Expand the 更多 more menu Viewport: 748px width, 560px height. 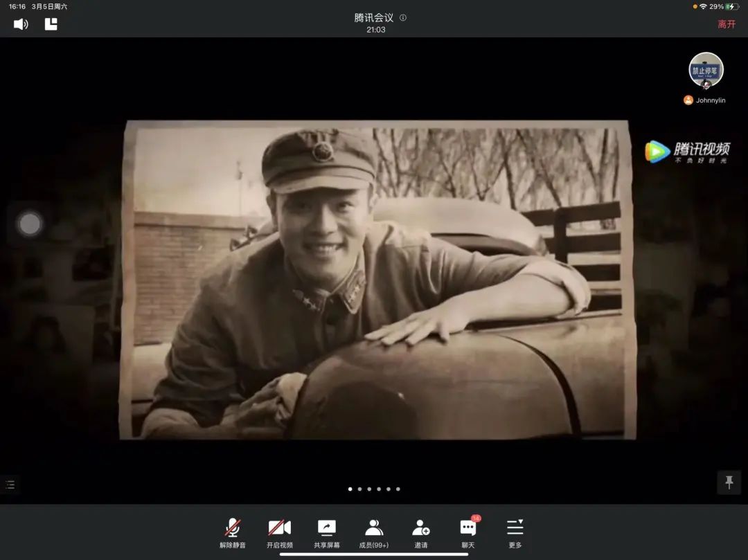click(x=515, y=533)
